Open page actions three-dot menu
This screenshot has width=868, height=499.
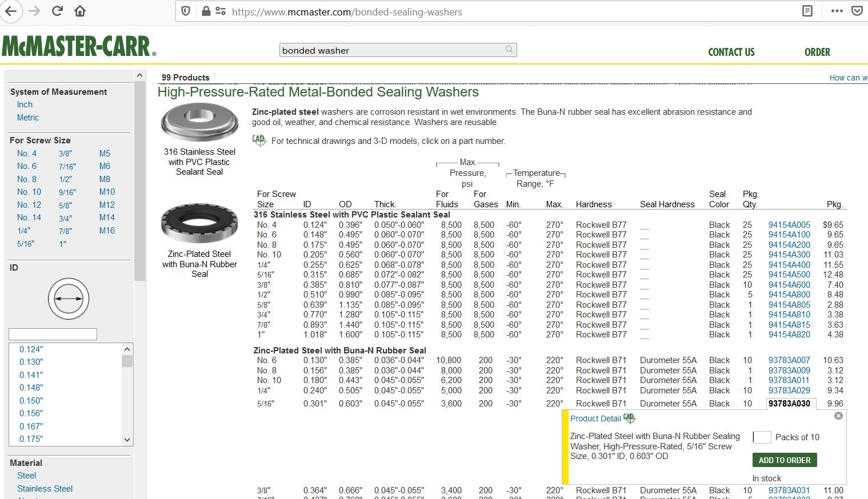837,11
